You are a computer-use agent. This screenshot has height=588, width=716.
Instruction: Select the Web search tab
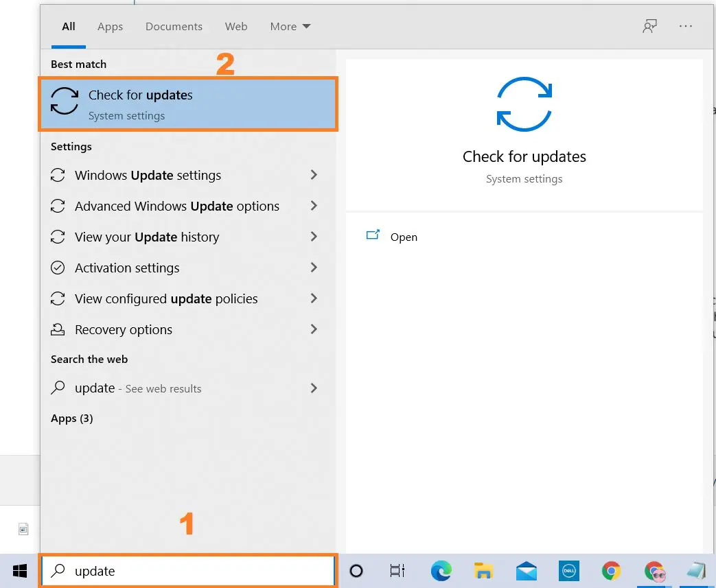point(236,27)
